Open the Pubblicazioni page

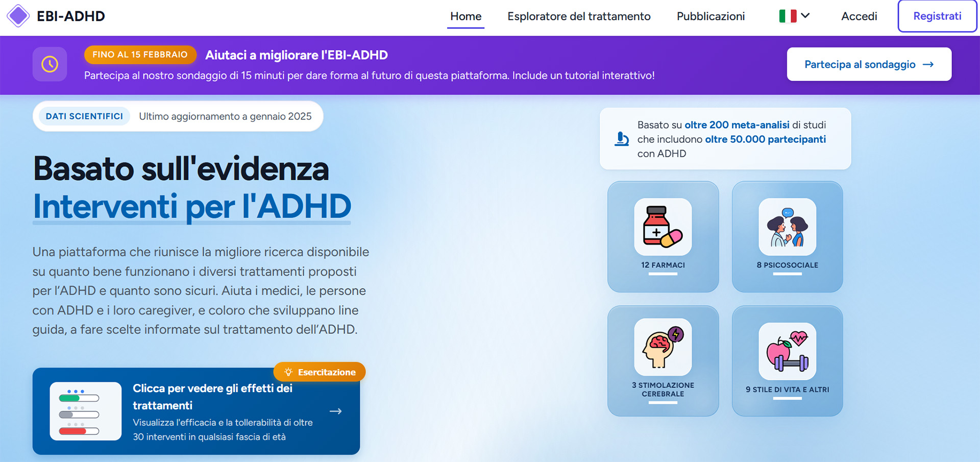coord(710,16)
